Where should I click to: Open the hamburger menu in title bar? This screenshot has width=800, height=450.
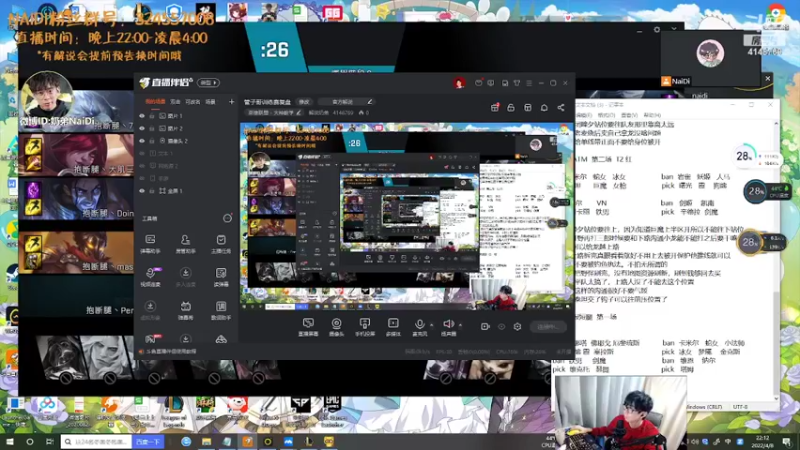[x=529, y=83]
